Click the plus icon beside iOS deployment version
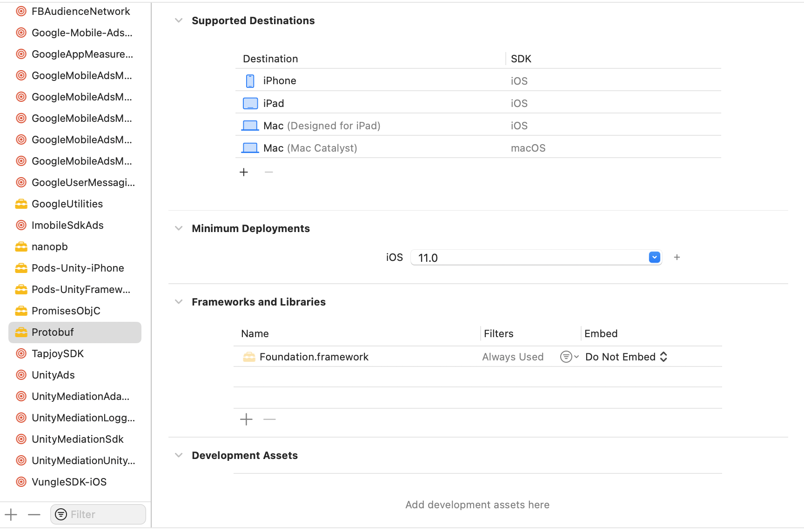 click(x=677, y=257)
